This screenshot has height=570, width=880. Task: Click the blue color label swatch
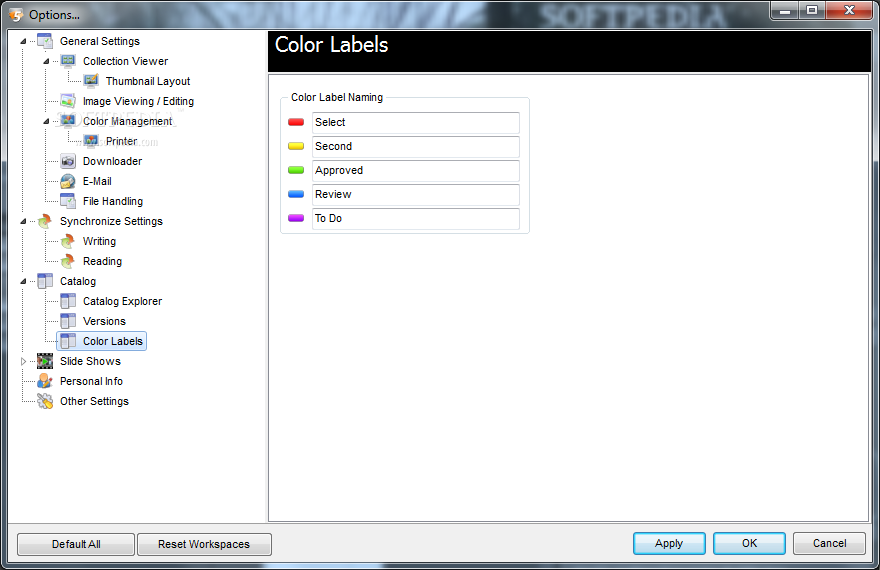[x=296, y=194]
